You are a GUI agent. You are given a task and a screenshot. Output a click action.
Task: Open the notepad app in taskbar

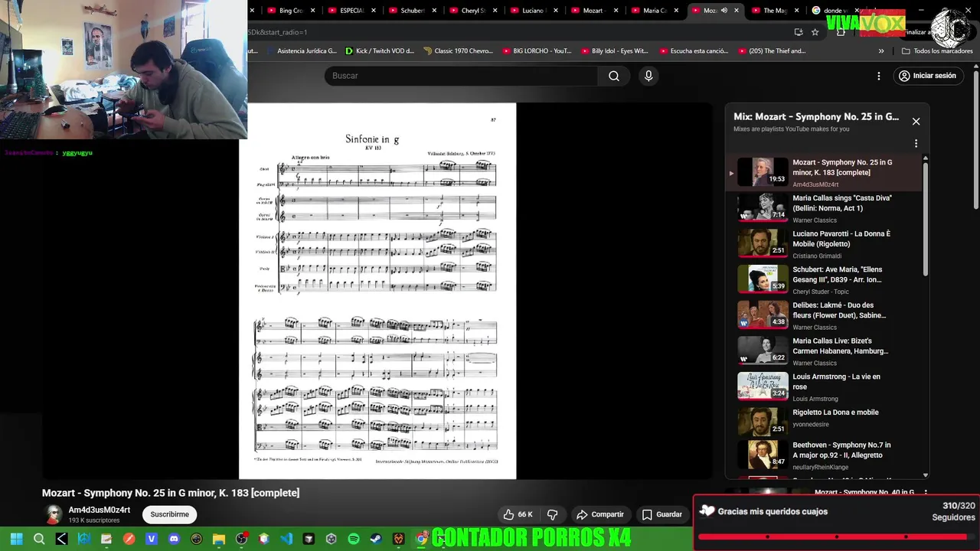(106, 539)
